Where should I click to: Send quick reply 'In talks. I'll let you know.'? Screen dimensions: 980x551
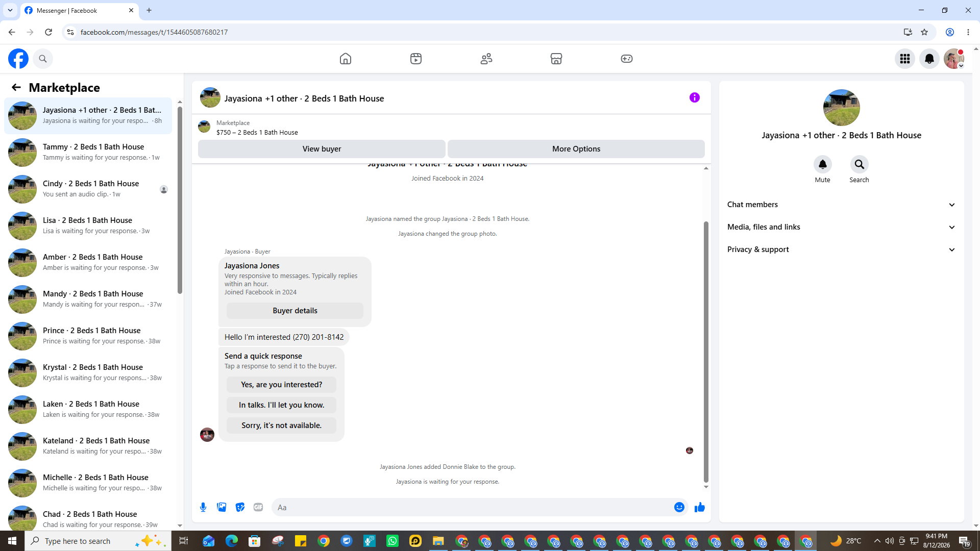coord(282,405)
